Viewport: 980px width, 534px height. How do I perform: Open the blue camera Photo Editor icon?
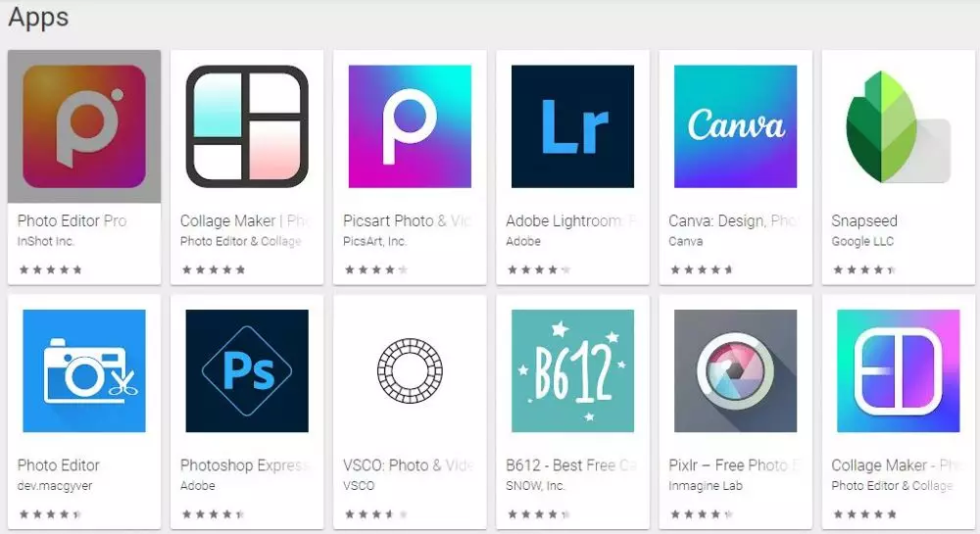tap(84, 371)
